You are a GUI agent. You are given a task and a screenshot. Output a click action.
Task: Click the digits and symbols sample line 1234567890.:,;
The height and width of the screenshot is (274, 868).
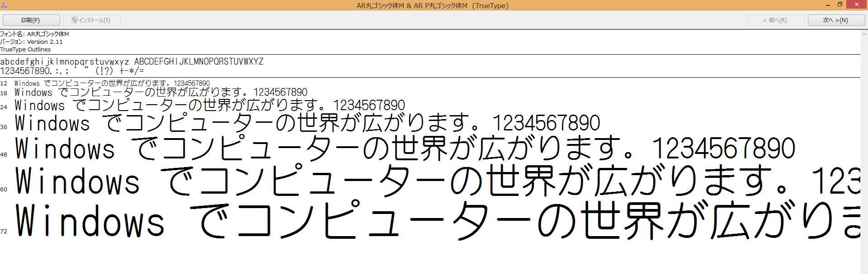tap(72, 71)
